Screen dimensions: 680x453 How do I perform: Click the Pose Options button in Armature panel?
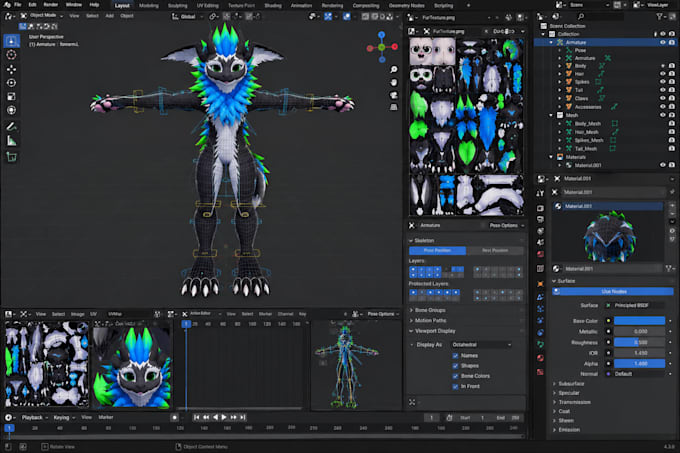click(x=506, y=226)
